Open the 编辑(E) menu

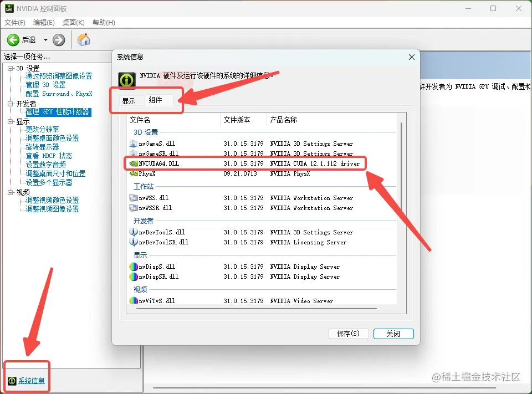pyautogui.click(x=44, y=22)
